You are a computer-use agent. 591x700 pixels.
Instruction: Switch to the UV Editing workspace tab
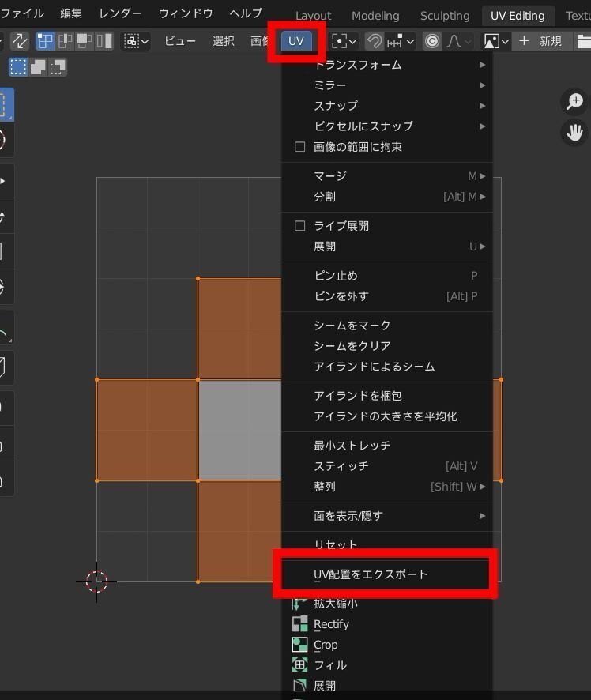pyautogui.click(x=518, y=16)
